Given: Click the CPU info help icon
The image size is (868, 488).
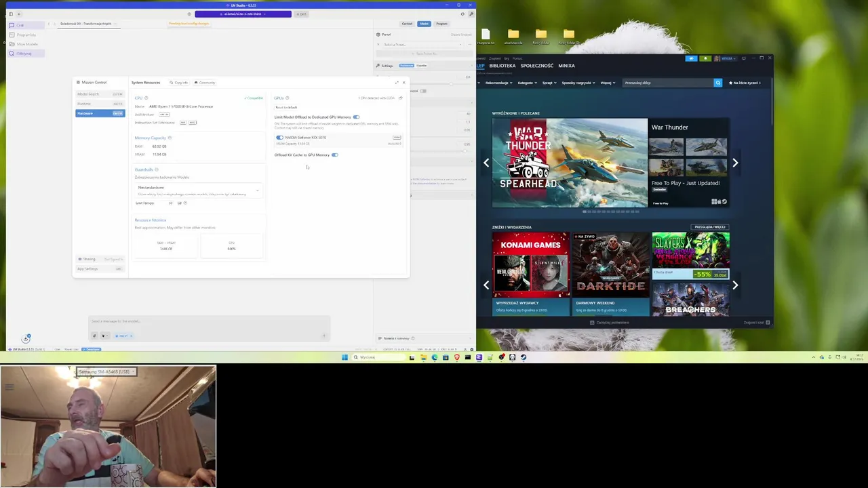Looking at the screenshot, I should (146, 98).
